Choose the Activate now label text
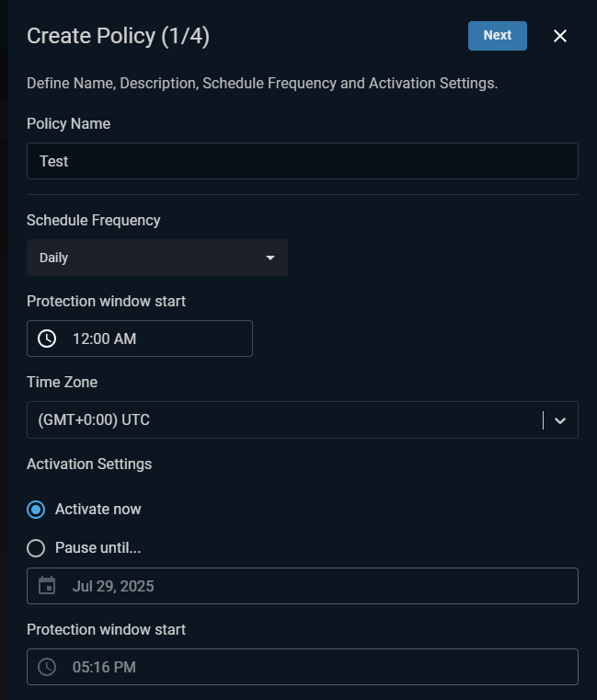This screenshot has width=597, height=700. pyautogui.click(x=98, y=509)
